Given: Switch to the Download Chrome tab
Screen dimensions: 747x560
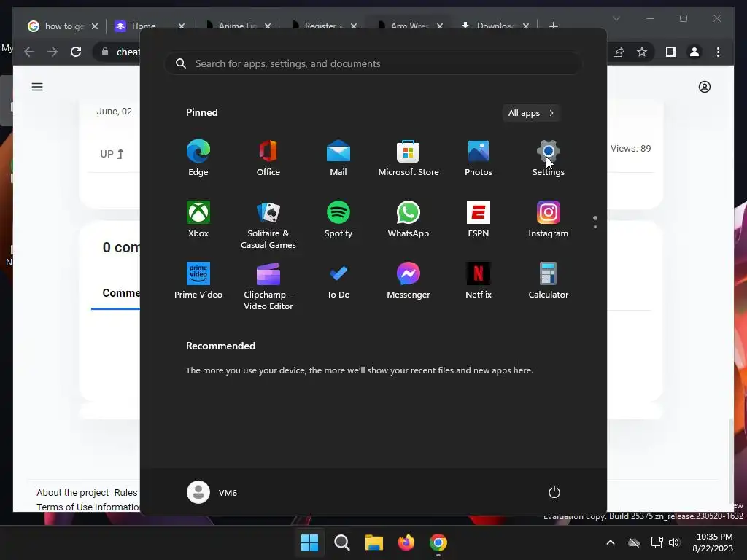Looking at the screenshot, I should coord(495,26).
